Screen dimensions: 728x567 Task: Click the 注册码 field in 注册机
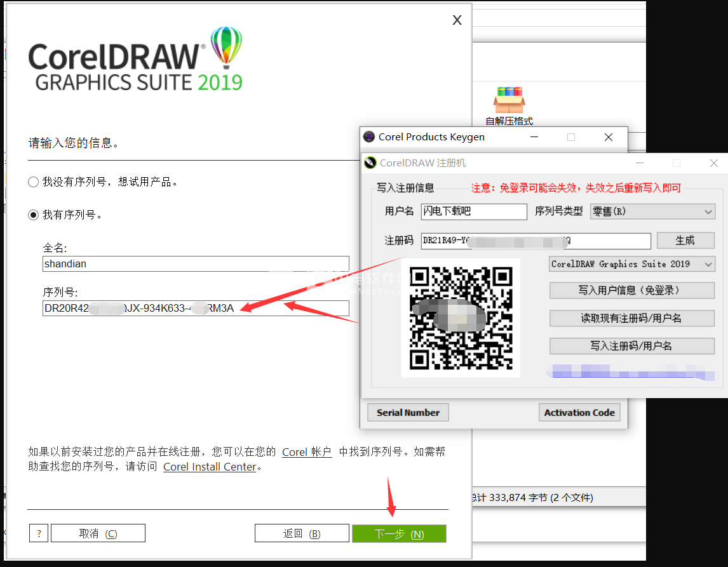[x=536, y=241]
